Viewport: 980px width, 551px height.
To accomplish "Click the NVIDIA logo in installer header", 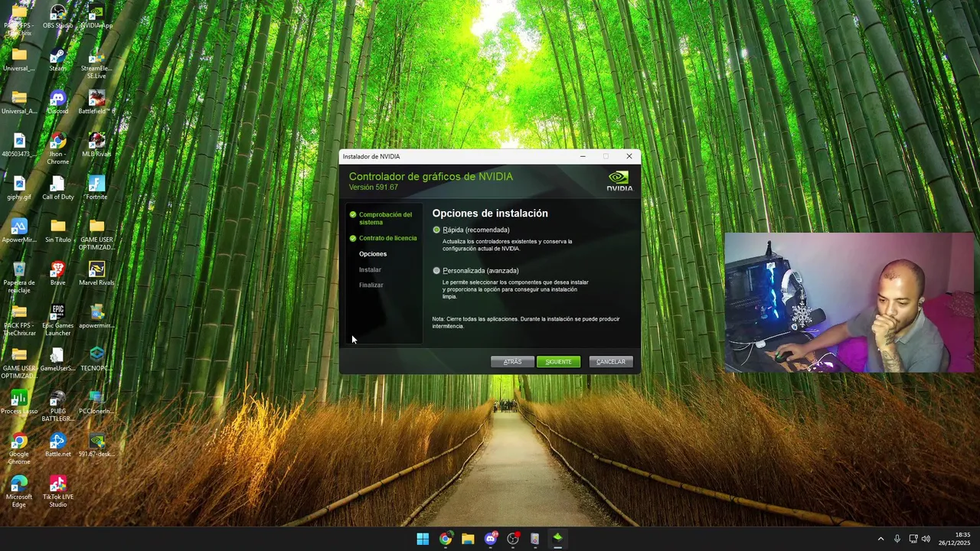I will tap(619, 181).
